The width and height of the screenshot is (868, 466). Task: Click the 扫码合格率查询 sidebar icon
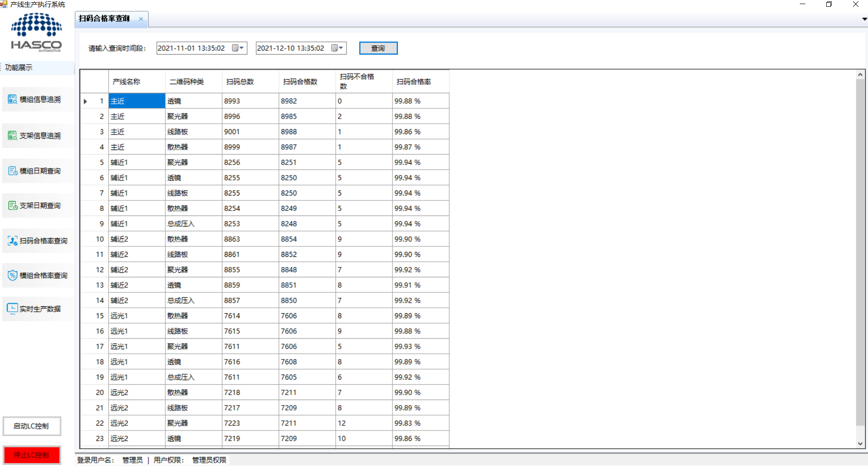click(x=12, y=241)
